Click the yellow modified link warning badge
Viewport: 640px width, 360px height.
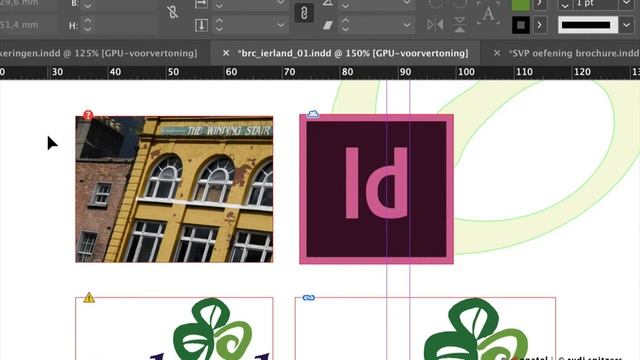[x=89, y=298]
